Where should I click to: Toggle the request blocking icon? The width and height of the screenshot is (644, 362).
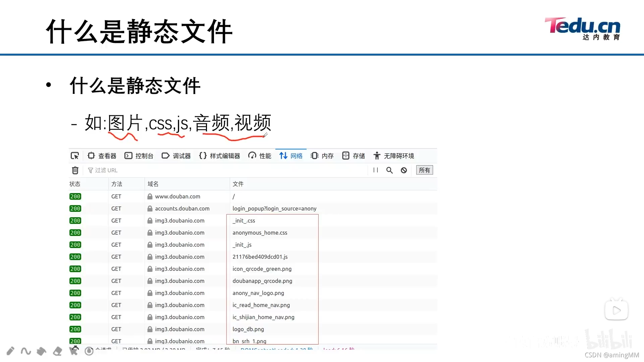point(404,170)
